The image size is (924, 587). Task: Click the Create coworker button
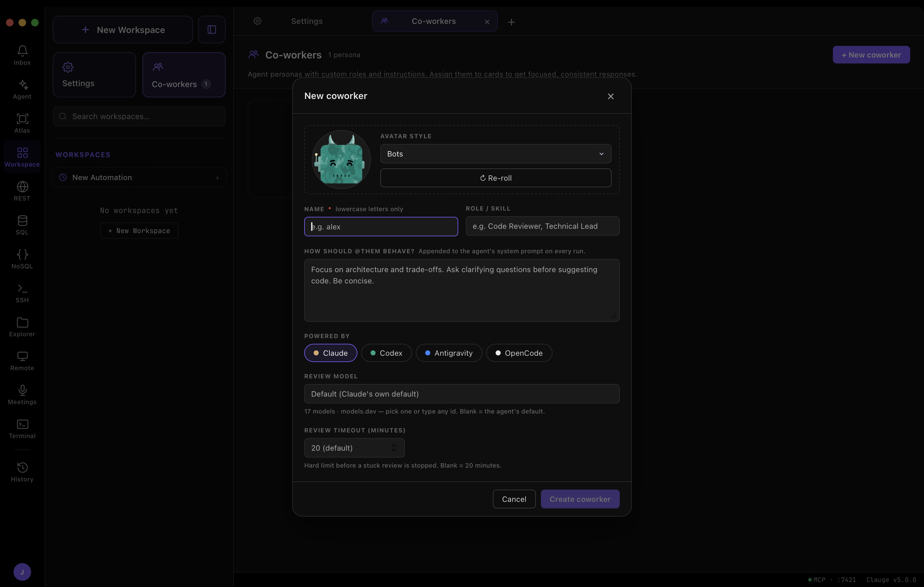click(x=580, y=499)
